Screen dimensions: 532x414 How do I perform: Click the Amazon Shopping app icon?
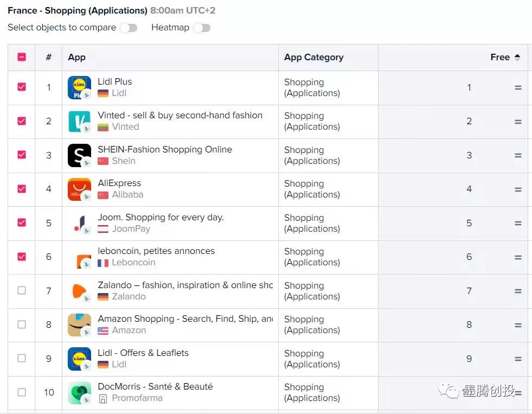(79, 325)
